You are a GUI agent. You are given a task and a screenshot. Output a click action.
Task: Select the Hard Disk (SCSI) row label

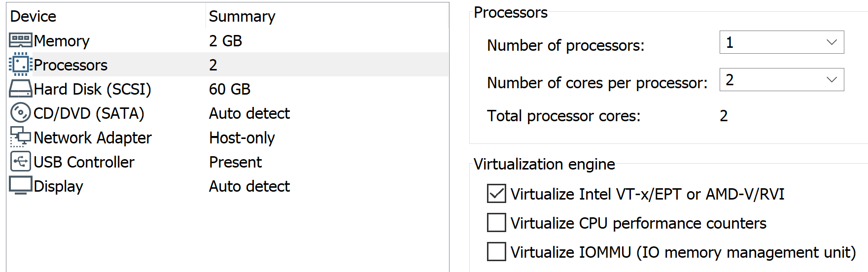click(x=92, y=89)
